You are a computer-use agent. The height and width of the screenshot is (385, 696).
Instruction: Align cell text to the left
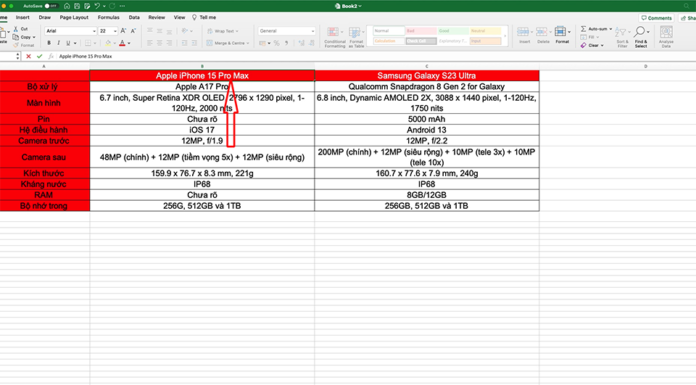(150, 43)
